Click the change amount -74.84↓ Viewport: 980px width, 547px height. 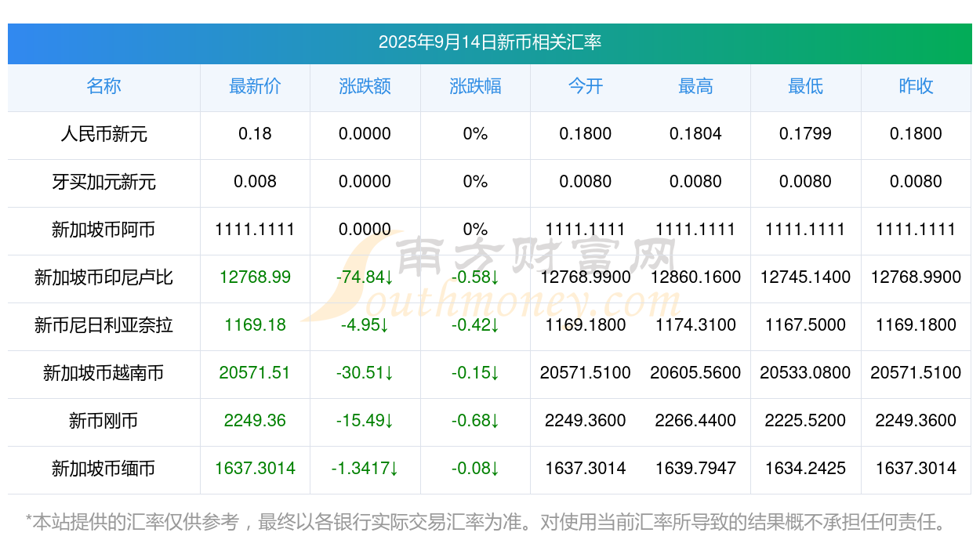pos(365,277)
